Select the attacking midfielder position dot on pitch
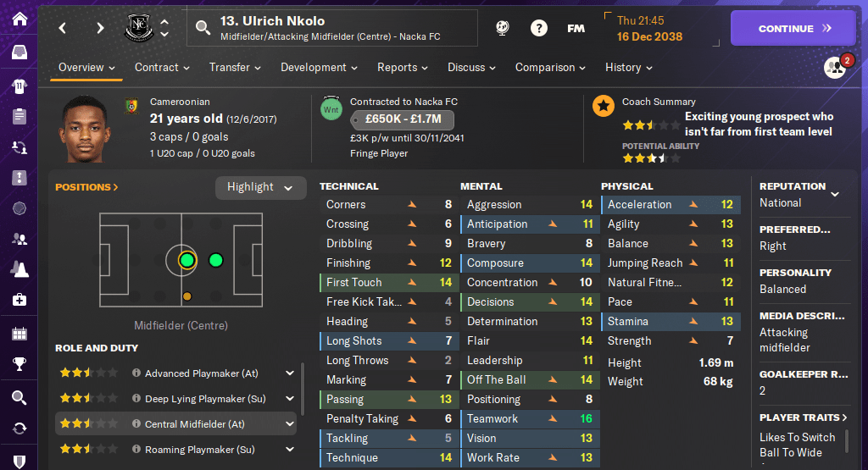Viewport: 868px width, 470px height. coord(215,260)
